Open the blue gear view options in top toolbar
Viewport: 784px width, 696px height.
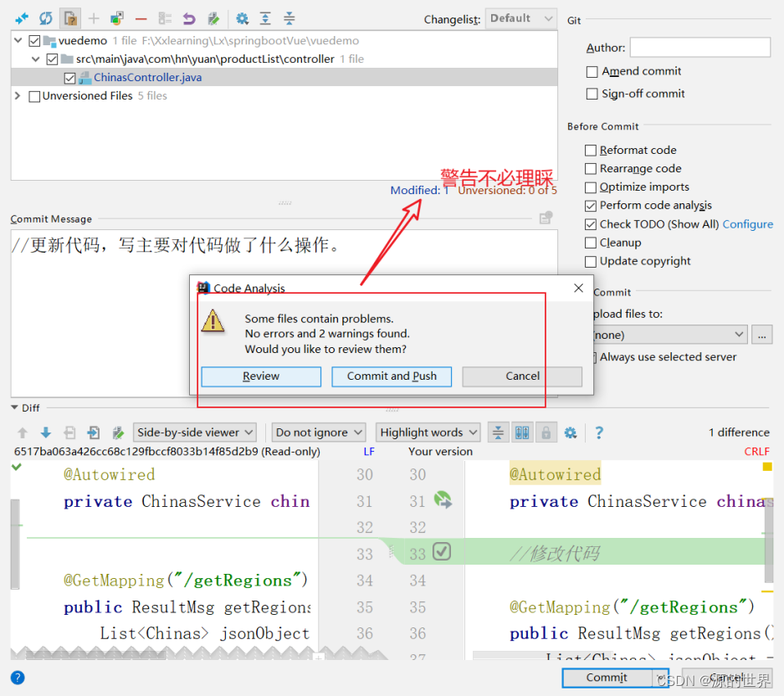coord(242,19)
